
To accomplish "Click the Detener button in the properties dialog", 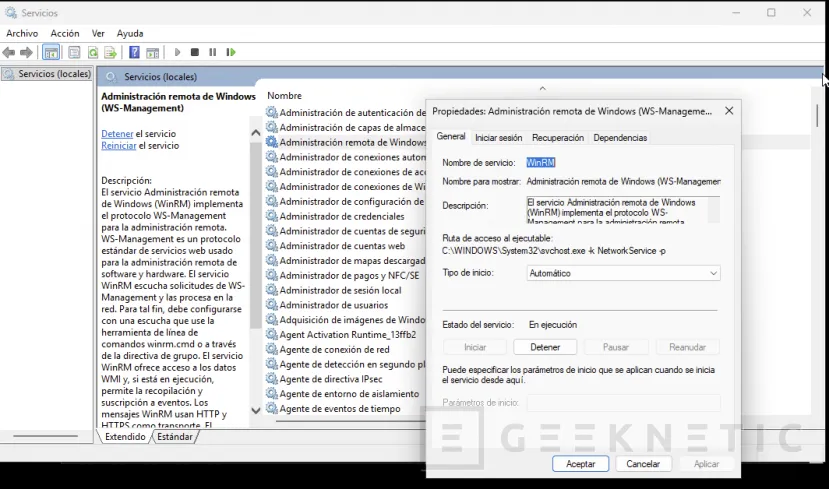I will [545, 347].
